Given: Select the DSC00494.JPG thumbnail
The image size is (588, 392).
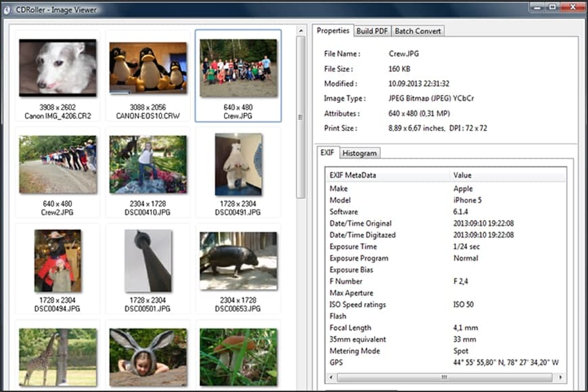Looking at the screenshot, I should (58, 261).
